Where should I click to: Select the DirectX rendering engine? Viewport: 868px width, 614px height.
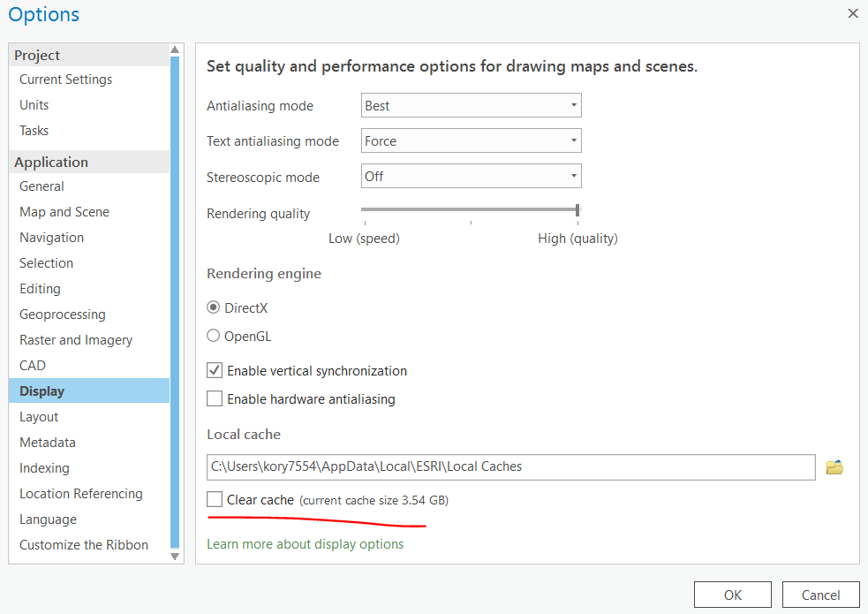point(214,308)
